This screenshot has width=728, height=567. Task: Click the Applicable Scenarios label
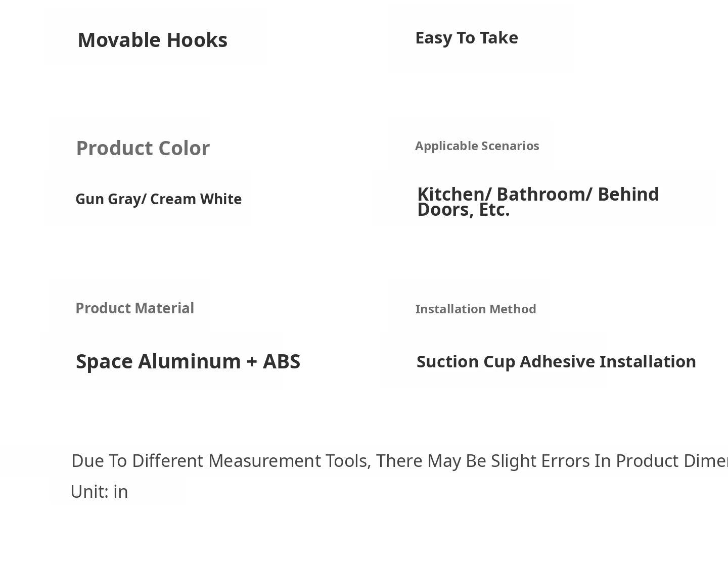[x=477, y=146]
